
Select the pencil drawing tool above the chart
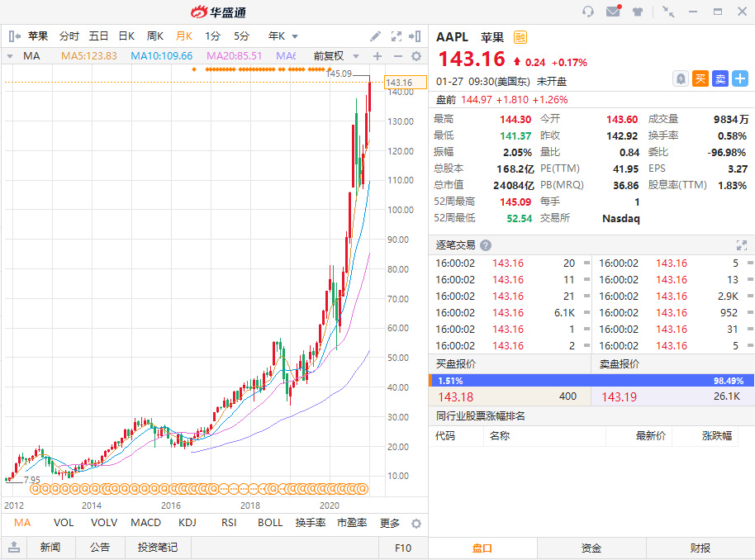[x=375, y=36]
